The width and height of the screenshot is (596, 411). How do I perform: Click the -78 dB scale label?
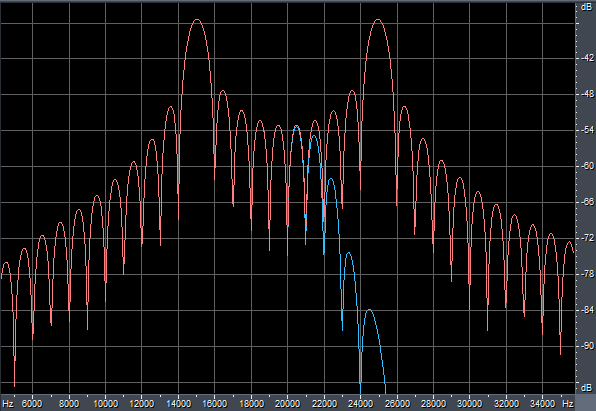click(587, 274)
